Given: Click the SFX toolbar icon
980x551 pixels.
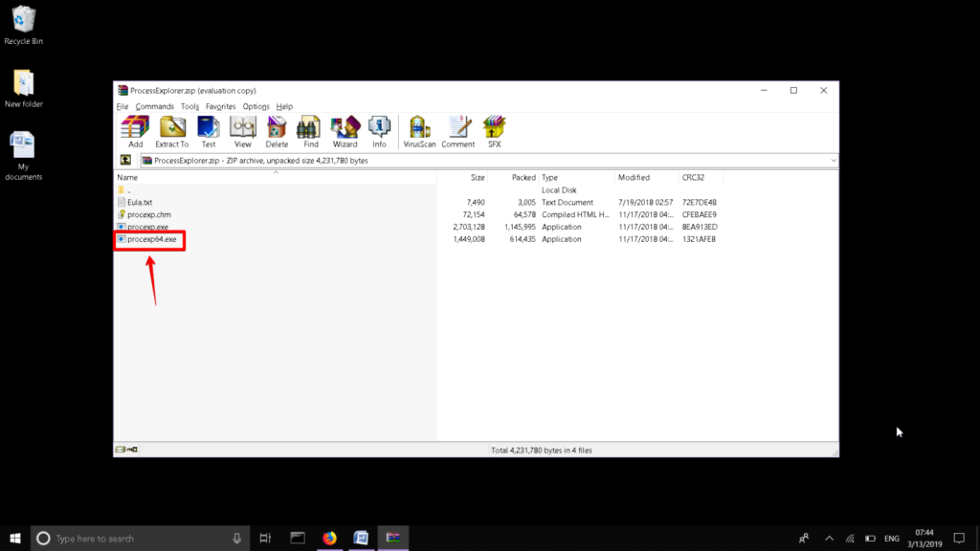Looking at the screenshot, I should [x=494, y=132].
